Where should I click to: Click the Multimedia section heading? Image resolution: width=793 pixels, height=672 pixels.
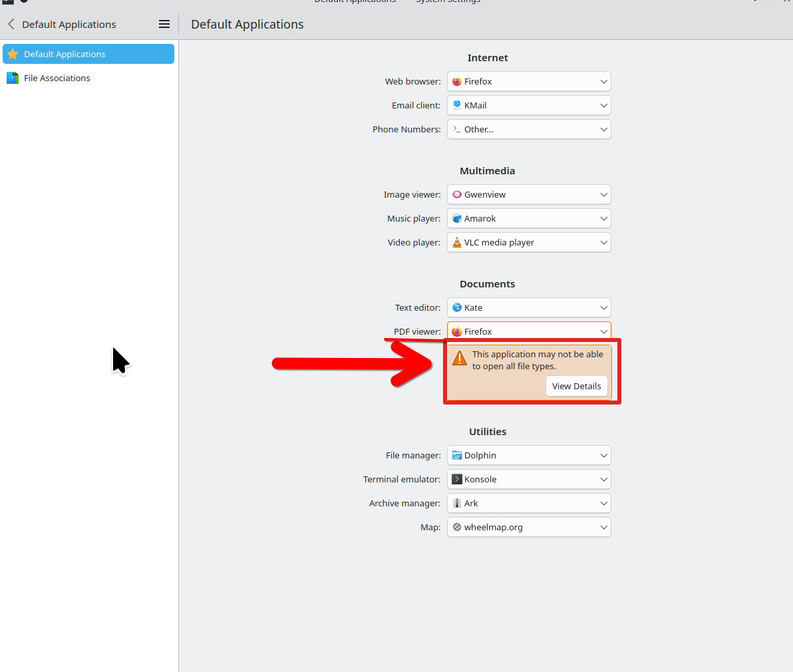tap(488, 171)
